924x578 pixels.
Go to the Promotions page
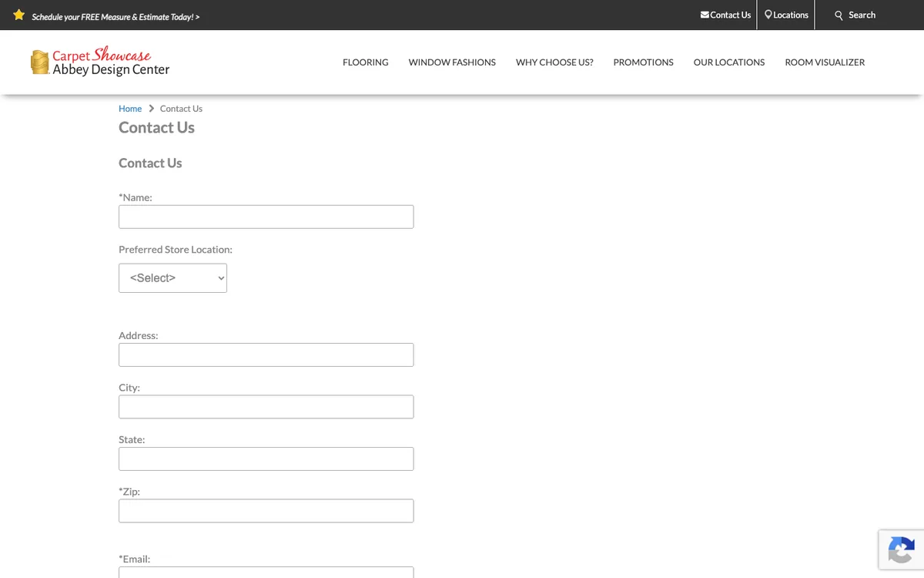tap(643, 62)
